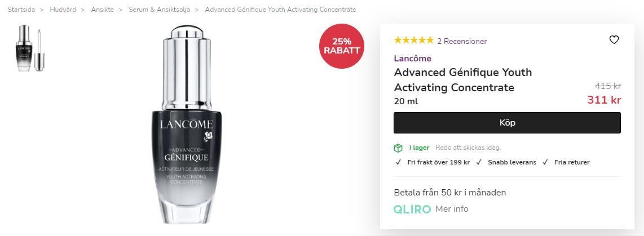Open the Lancôme brand link
The image size is (644, 236).
[x=412, y=58]
